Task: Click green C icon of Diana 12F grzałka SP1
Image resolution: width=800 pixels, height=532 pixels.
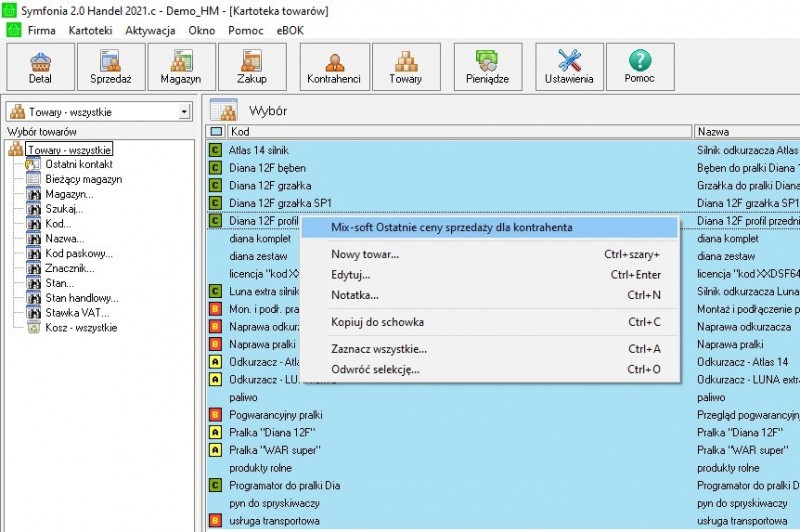Action: [x=215, y=203]
